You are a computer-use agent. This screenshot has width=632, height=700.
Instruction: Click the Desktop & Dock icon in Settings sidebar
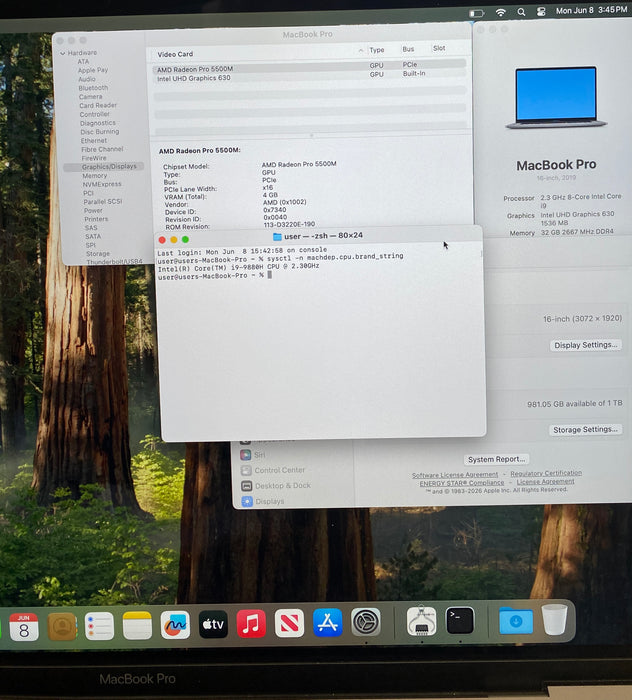(x=246, y=486)
